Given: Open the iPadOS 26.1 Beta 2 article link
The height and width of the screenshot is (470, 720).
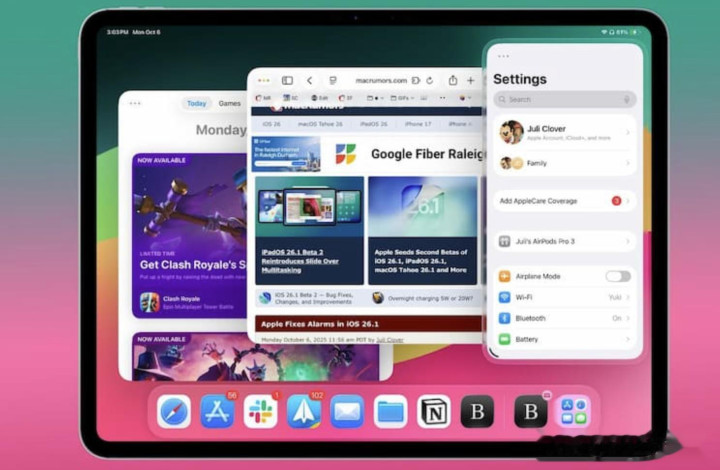Looking at the screenshot, I should pos(300,261).
